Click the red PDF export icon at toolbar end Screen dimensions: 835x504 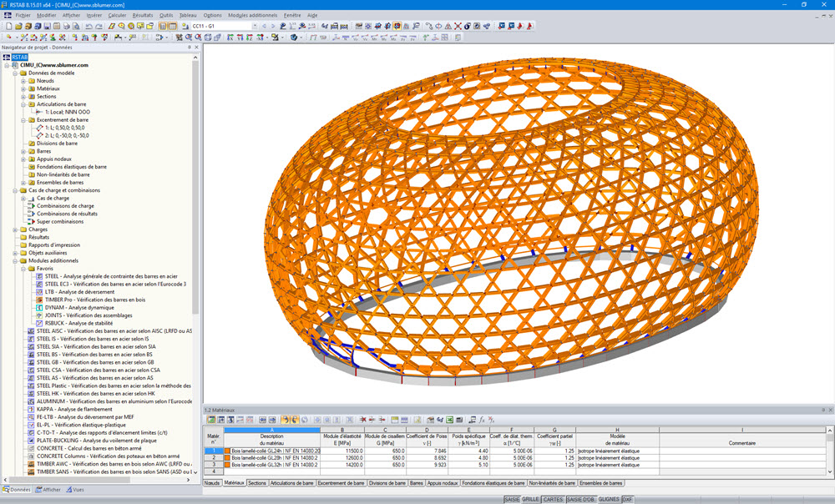point(529,26)
